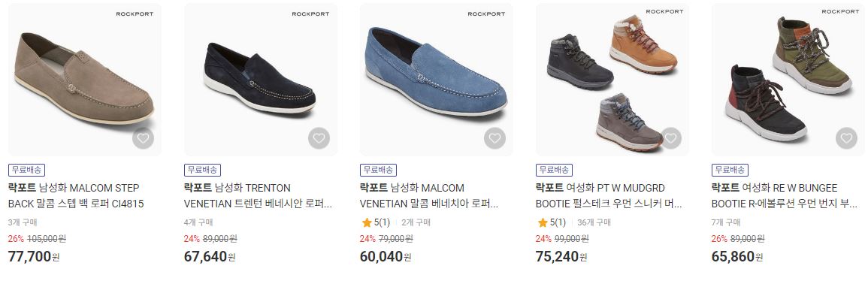The width and height of the screenshot is (868, 284).
Task: Open RE W BUNGEE BOOTIE title link
Action: click(785, 196)
